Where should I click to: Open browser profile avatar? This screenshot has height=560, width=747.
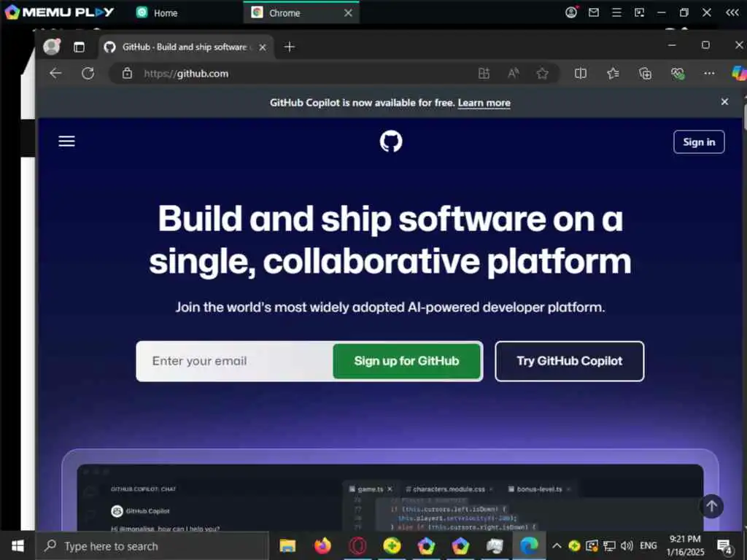[x=52, y=47]
